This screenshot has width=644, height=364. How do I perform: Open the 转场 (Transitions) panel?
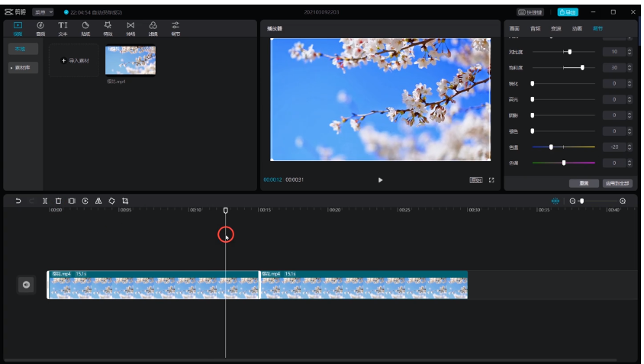[130, 28]
